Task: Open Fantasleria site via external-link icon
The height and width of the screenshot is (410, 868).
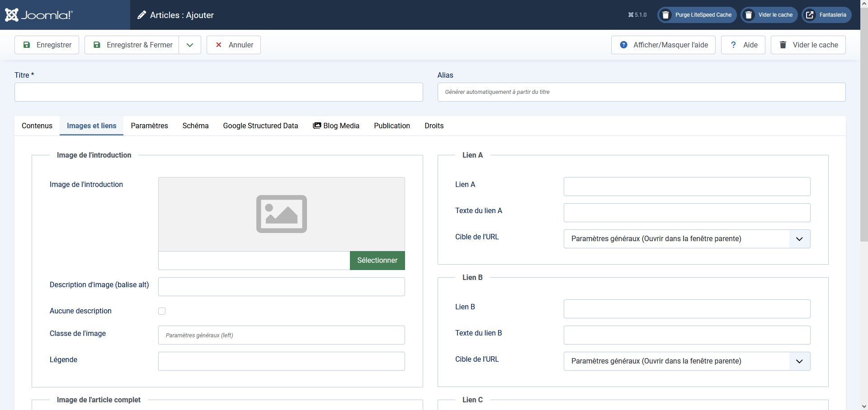Action: (810, 15)
